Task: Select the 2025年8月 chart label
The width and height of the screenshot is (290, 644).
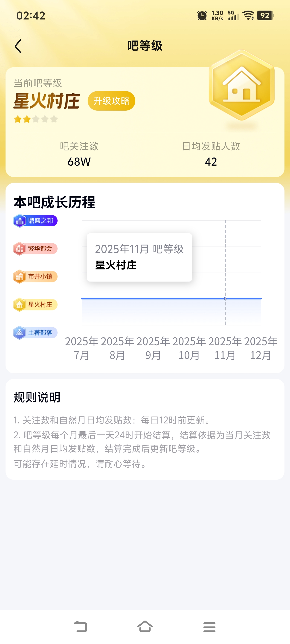Action: (117, 348)
